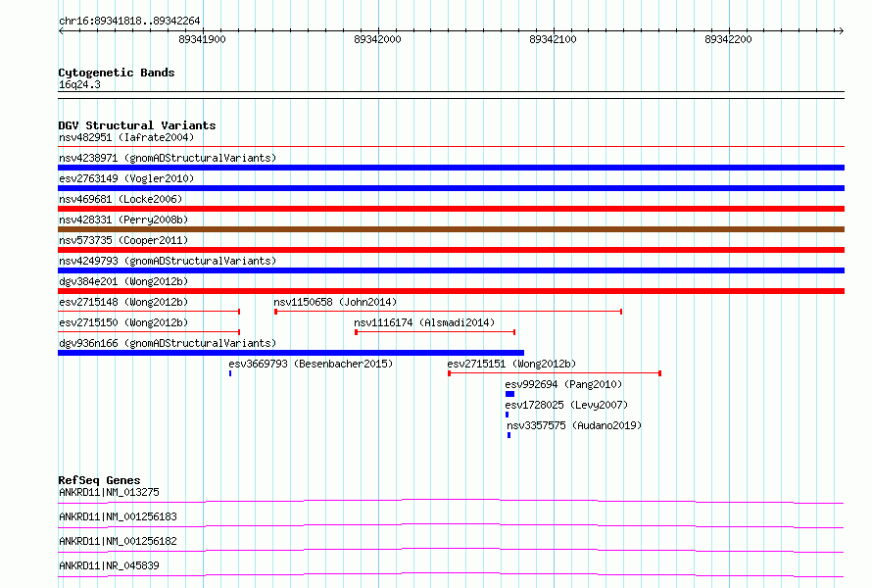
Task: Click the chr16:89341818..89342264 region label
Action: point(129,21)
